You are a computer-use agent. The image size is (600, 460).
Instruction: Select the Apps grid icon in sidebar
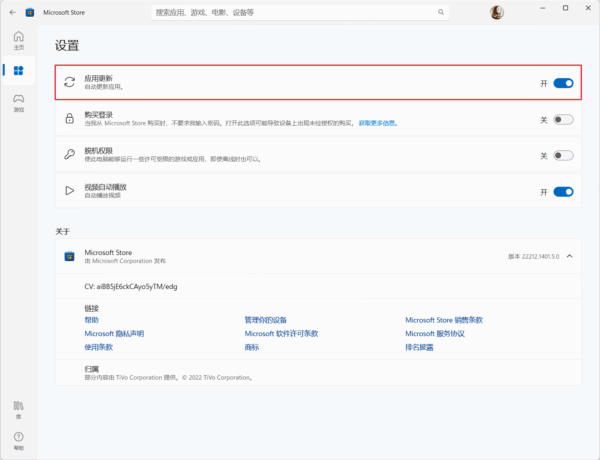pyautogui.click(x=18, y=70)
